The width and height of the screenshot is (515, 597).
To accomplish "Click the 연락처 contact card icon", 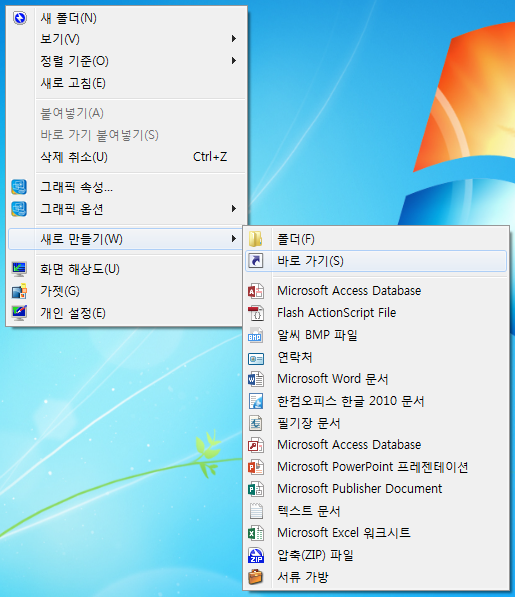I will click(256, 358).
